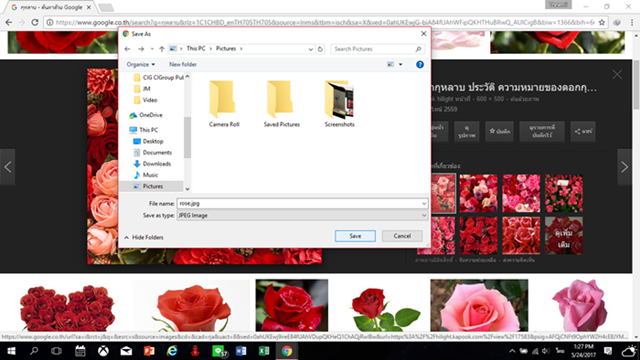This screenshot has height=360, width=640.
Task: Select Desktop in navigation pane
Action: point(149,141)
